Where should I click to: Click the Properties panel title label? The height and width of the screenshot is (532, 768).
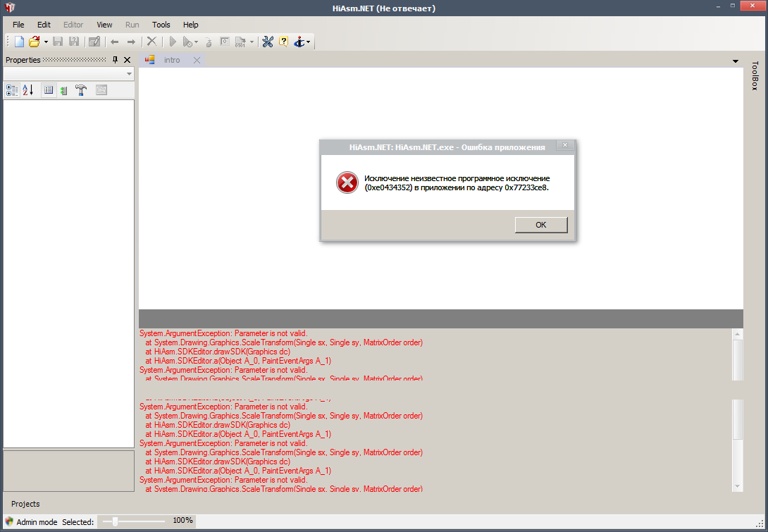click(23, 60)
